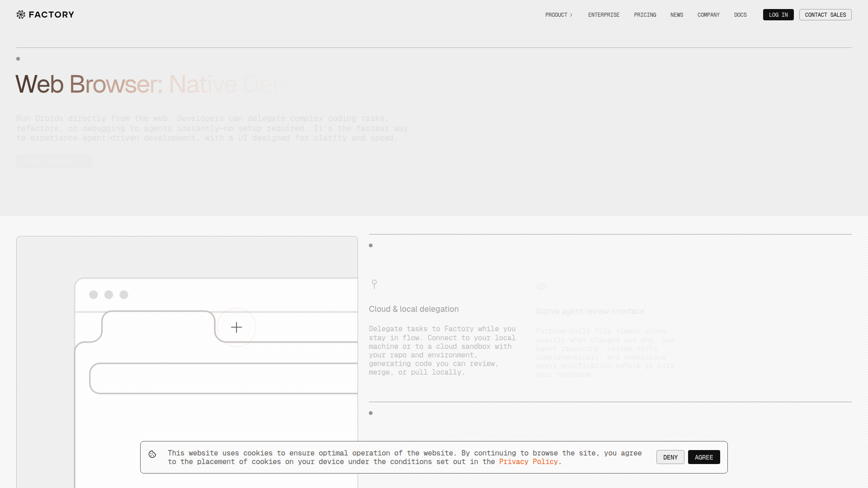
Task: Click the leftmost window dot in the mockup
Action: pyautogui.click(x=93, y=294)
